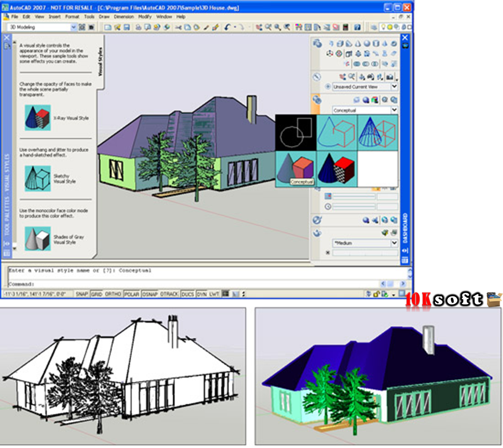
Task: Select the 2D Wireframe thumbnail with black background
Action: tap(295, 133)
